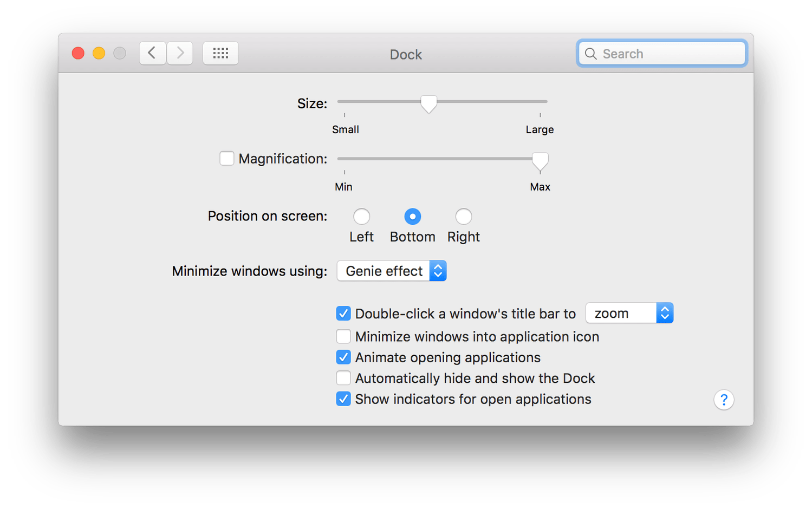The image size is (812, 509).
Task: Select Bottom dock position
Action: pos(413,217)
